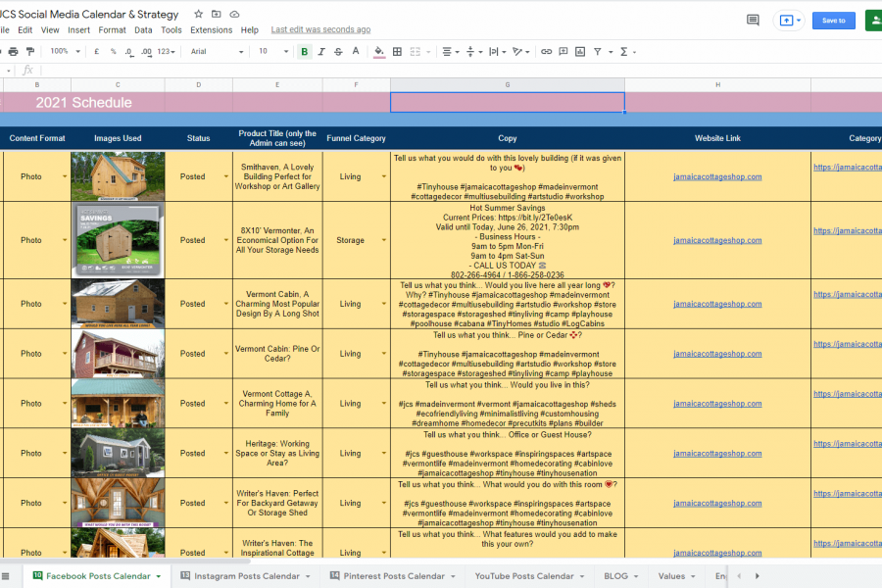Switch to Instagram Posts Calendar tab
The width and height of the screenshot is (882, 588).
pyautogui.click(x=246, y=576)
